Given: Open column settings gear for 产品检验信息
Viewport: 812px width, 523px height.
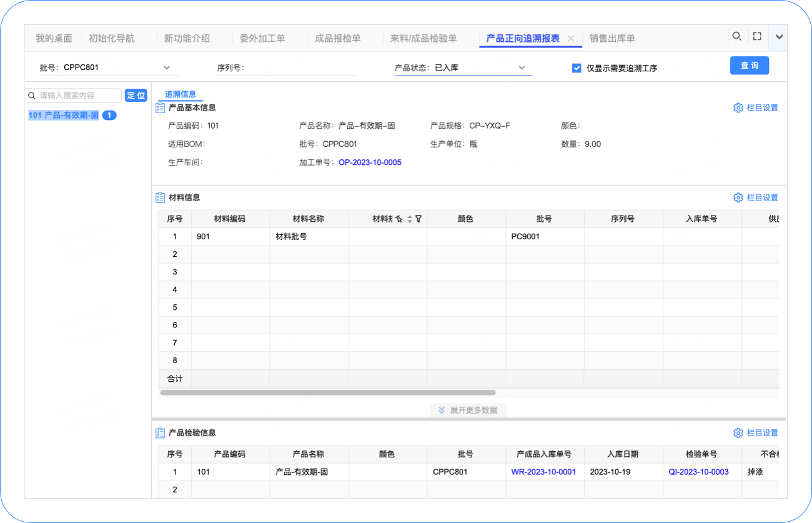Looking at the screenshot, I should click(738, 433).
